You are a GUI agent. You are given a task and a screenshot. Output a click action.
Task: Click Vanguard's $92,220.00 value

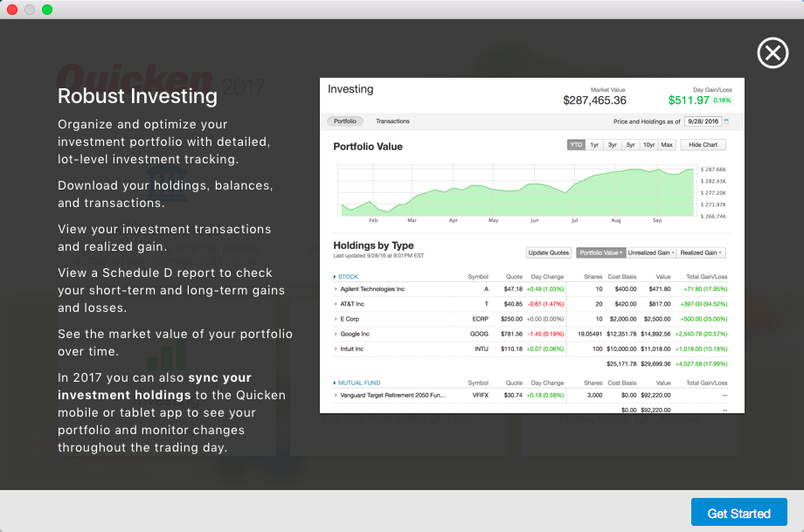(655, 395)
